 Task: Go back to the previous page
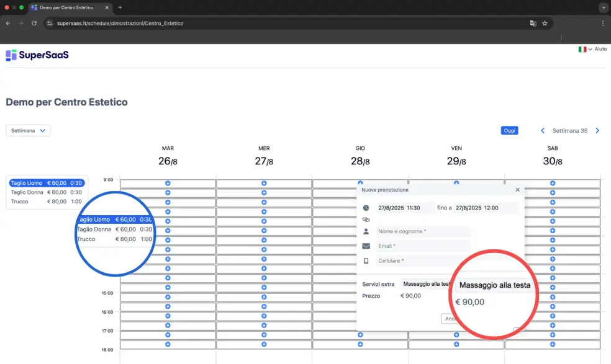(8, 24)
